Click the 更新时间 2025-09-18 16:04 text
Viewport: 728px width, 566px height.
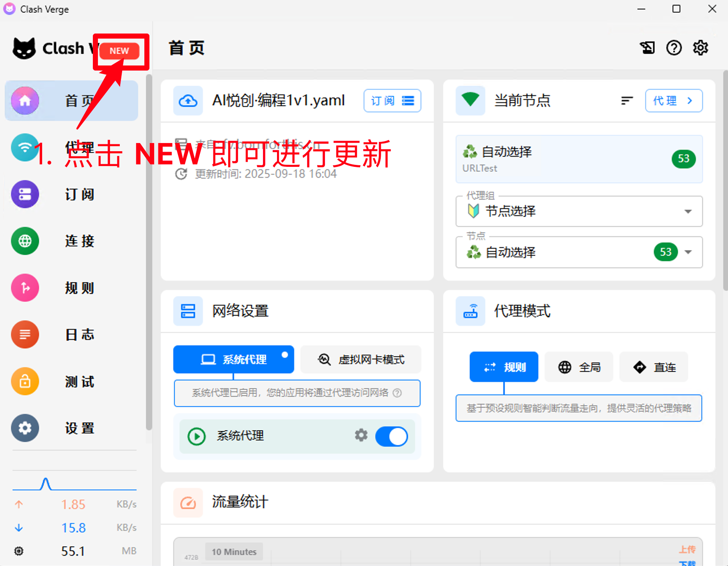[266, 174]
